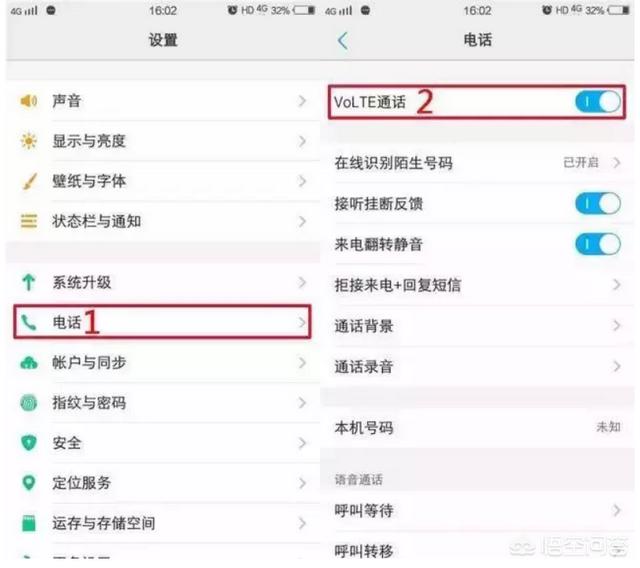The image size is (640, 568).
Task: Expand 在线识别陌生号码 via its chevron
Action: 617,163
